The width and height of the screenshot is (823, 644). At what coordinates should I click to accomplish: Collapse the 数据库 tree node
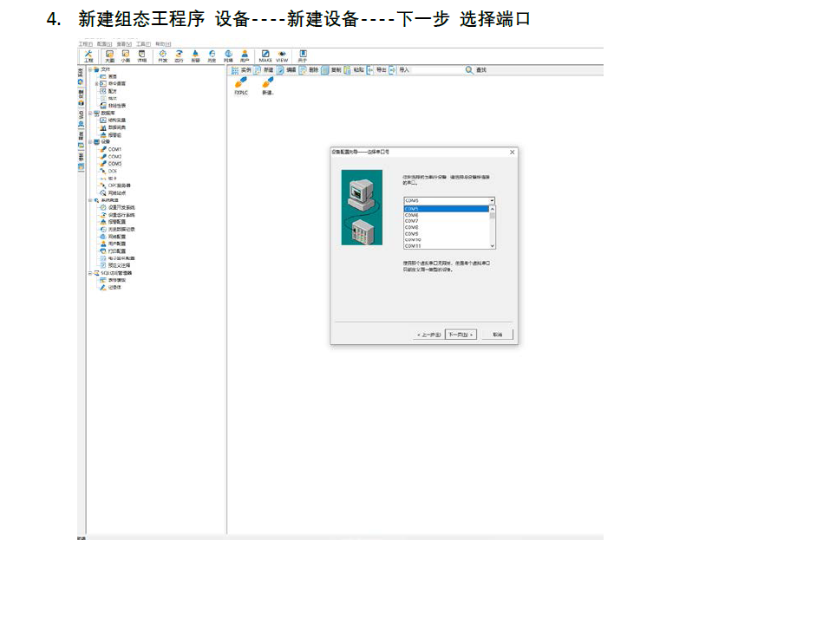point(89,113)
